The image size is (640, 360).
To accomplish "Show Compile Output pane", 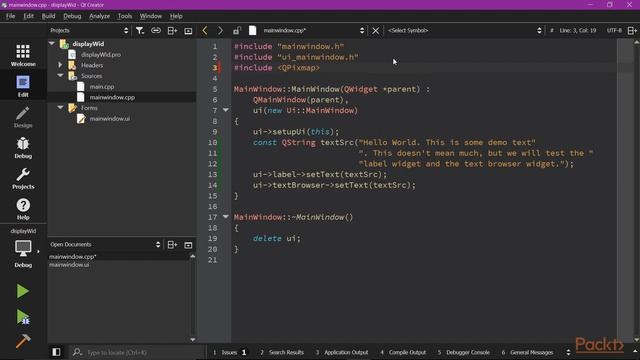I will click(403, 352).
